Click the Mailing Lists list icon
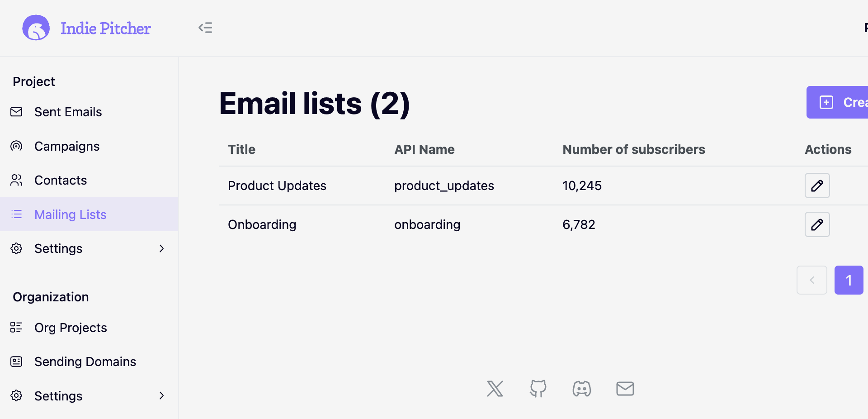Image resolution: width=868 pixels, height=419 pixels. [16, 214]
